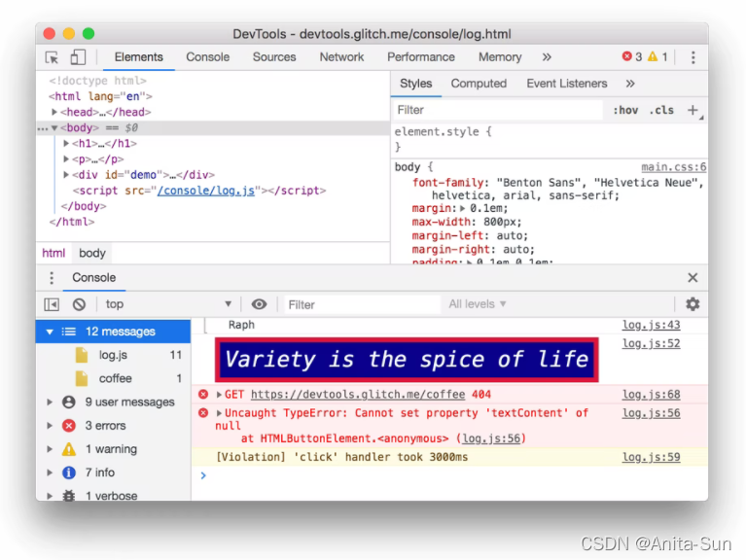Expand the div id demo node
Viewport: 746px width, 560px height.
pos(66,175)
